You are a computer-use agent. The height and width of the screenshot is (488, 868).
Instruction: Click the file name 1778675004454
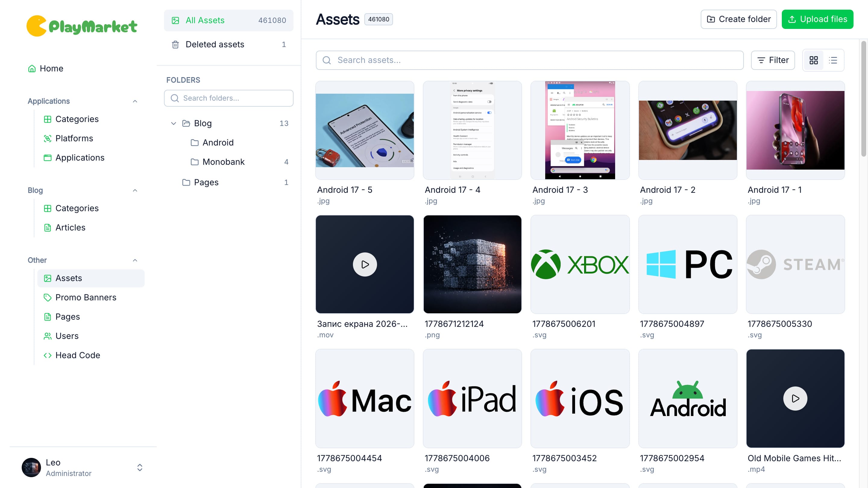pos(349,458)
